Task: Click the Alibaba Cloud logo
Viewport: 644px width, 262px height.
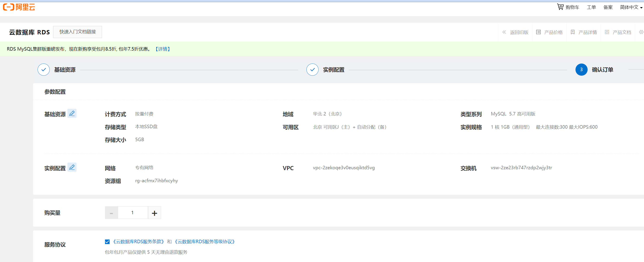Action: (x=19, y=7)
